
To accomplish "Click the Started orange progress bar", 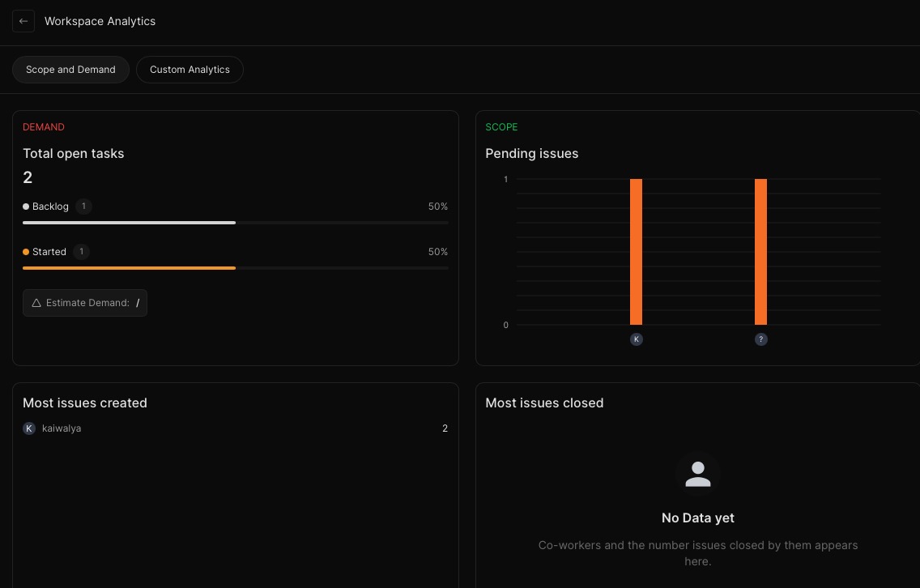I will pos(129,267).
